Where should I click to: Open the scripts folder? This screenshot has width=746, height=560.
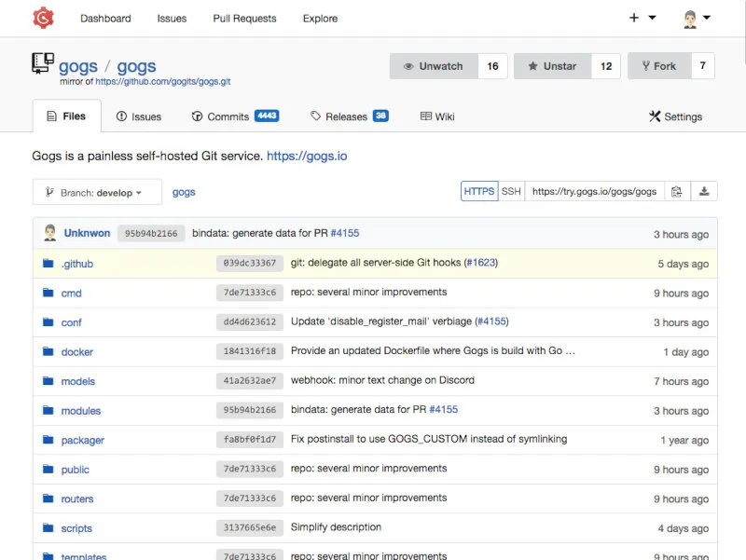point(76,528)
